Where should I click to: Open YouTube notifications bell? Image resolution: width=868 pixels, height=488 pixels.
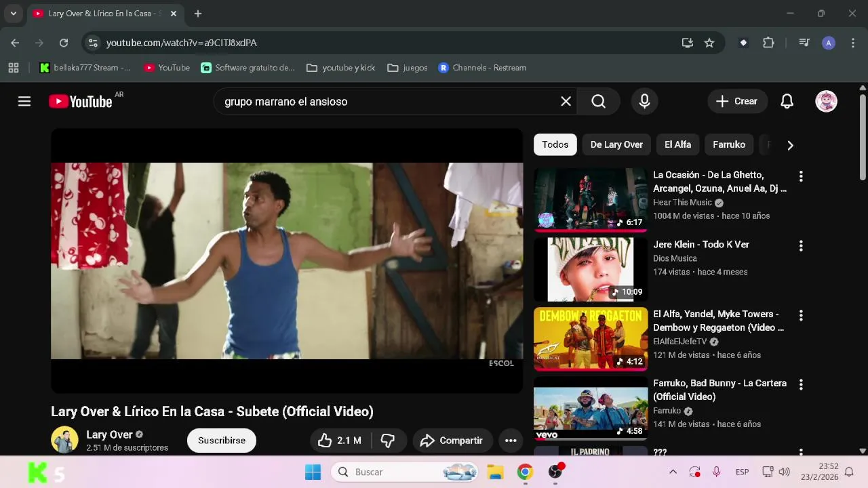click(x=787, y=102)
